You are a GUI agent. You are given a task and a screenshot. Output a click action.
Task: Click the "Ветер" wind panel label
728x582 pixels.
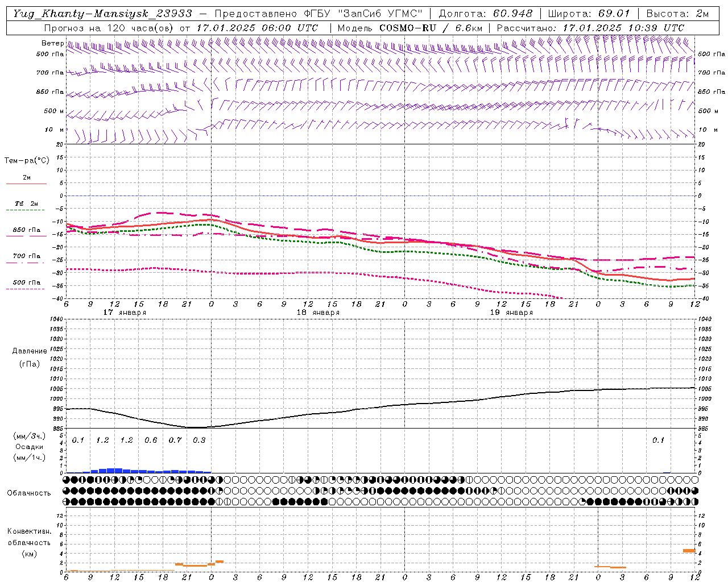click(53, 43)
